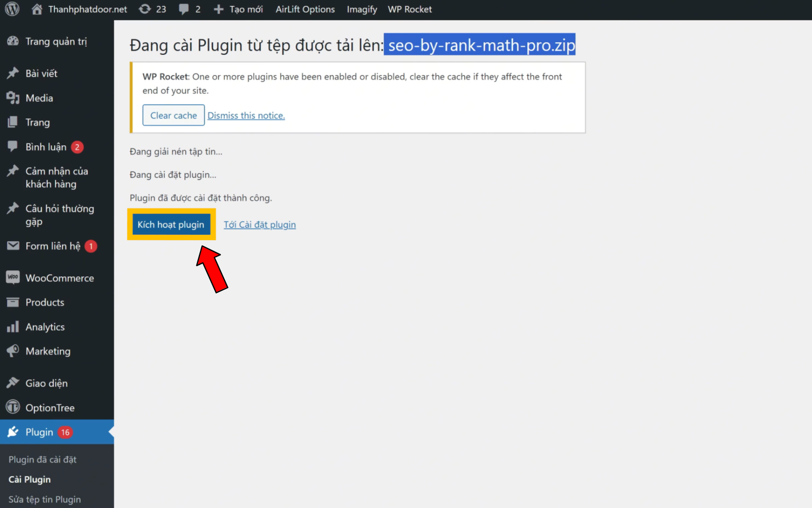The image size is (812, 508).
Task: Select Plugin đã cài đặt submenu
Action: [x=43, y=459]
